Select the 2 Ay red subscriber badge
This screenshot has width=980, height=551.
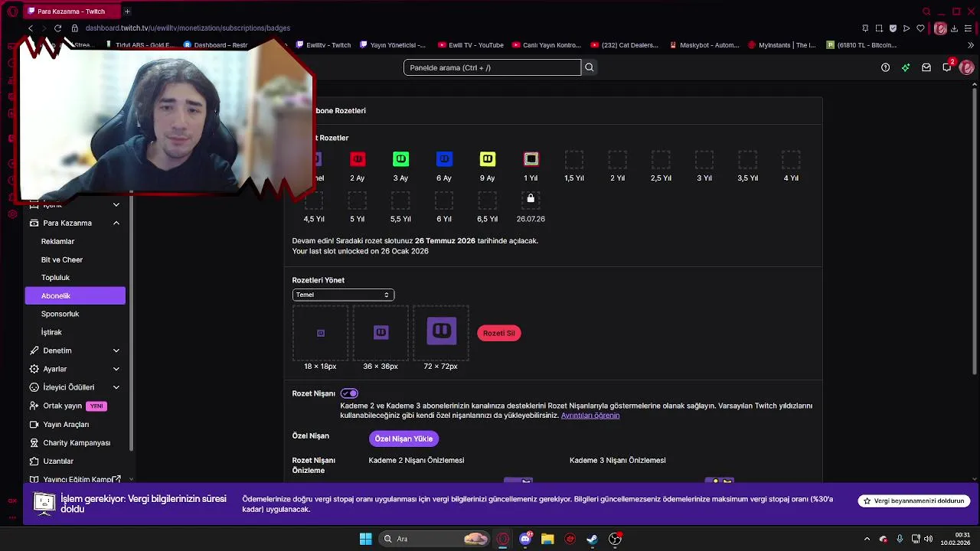pyautogui.click(x=358, y=159)
